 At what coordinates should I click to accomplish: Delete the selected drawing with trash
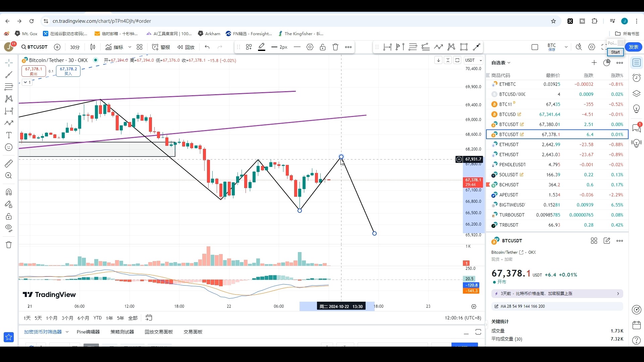(x=335, y=47)
